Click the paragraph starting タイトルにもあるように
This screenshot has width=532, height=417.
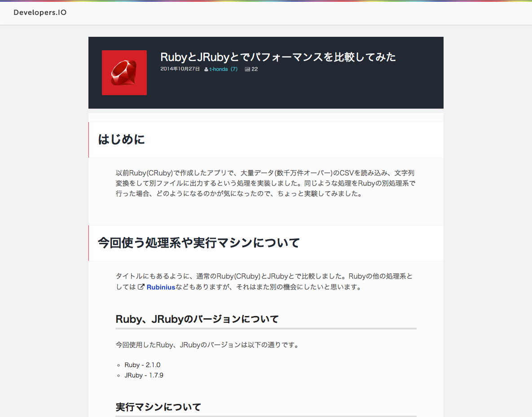pyautogui.click(x=264, y=281)
